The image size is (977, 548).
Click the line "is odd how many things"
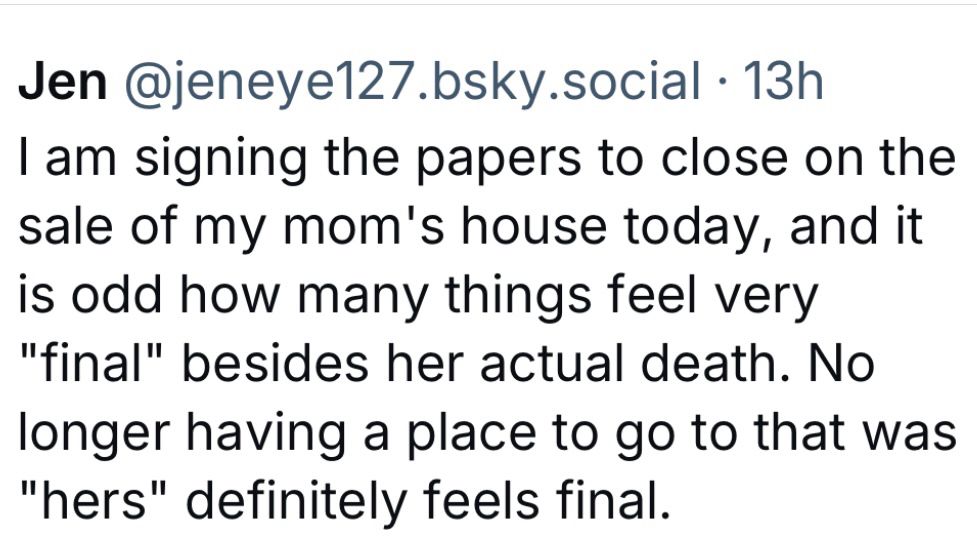[x=418, y=296]
